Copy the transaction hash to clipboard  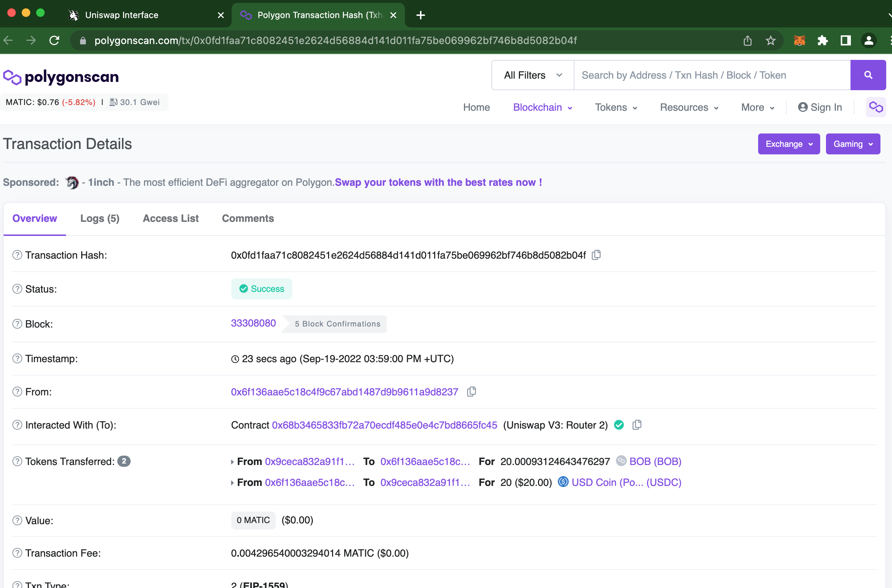coord(596,255)
